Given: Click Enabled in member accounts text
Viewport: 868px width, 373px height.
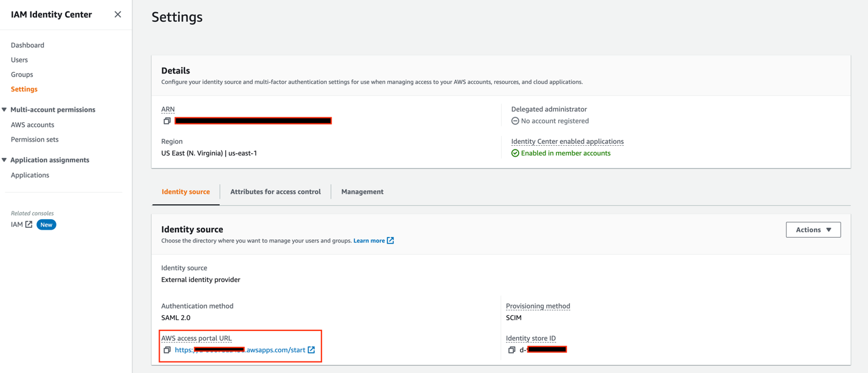Looking at the screenshot, I should (566, 153).
